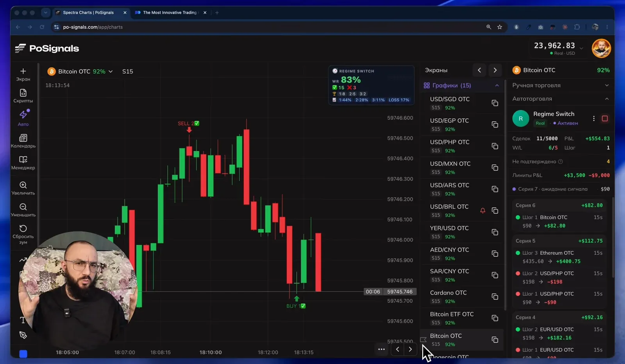The width and height of the screenshot is (625, 364).
Task: Open chart more options ellipsis button
Action: 381,349
